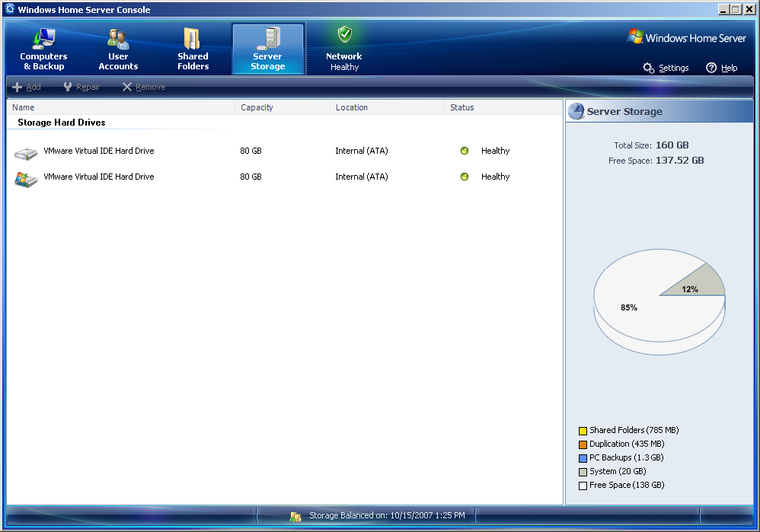
Task: Open the Computers & Backup tab
Action: [x=43, y=49]
